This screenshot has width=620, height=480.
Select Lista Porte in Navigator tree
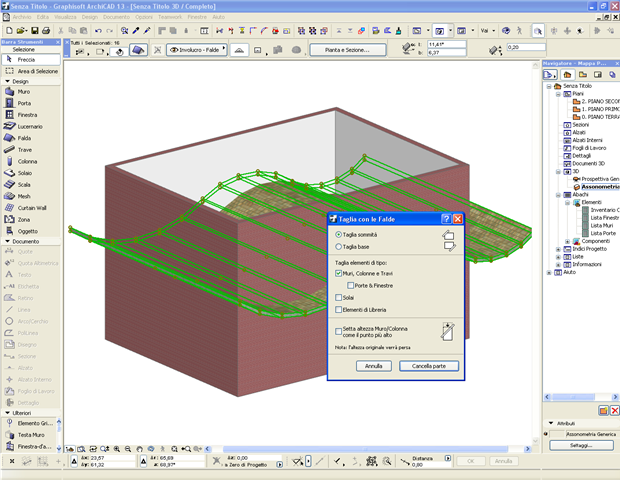tap(603, 234)
